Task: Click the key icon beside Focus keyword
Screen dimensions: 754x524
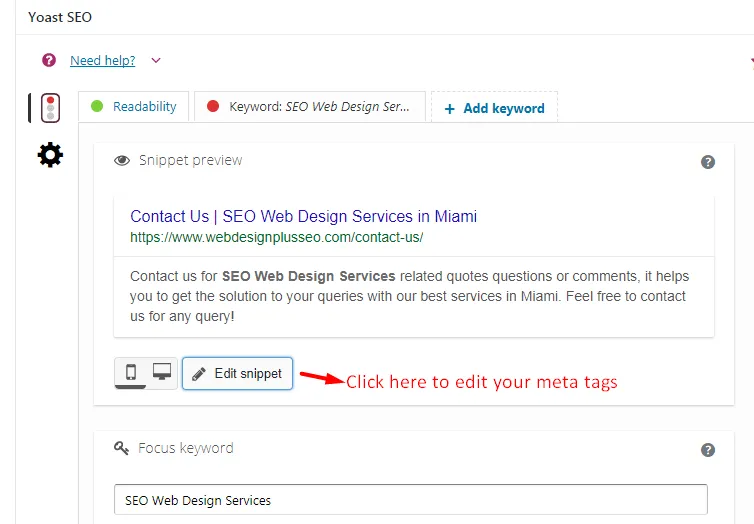Action: [x=122, y=449]
